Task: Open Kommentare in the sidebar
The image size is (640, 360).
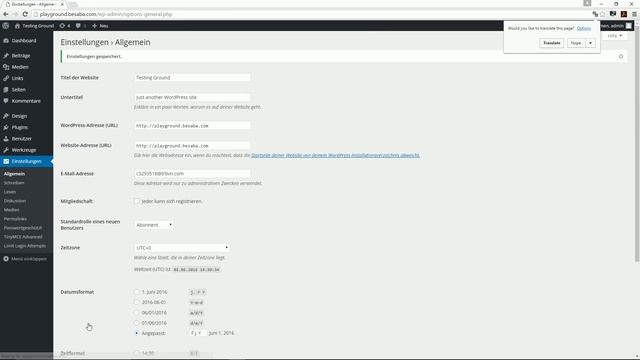Action: coord(27,101)
